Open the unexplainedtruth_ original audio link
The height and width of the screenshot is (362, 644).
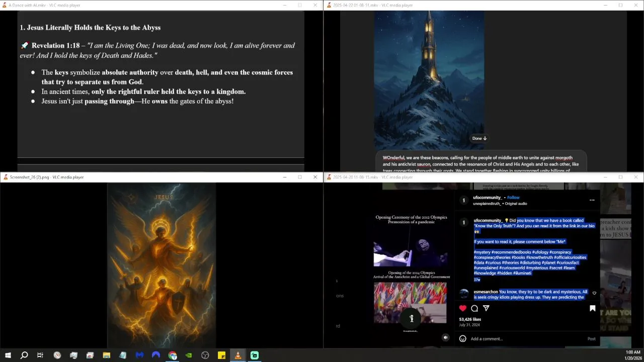click(x=500, y=204)
